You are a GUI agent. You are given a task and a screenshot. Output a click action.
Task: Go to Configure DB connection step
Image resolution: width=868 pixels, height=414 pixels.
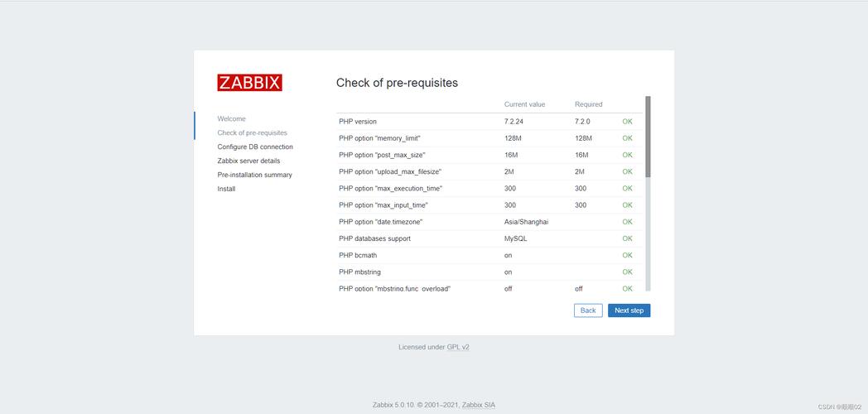255,147
